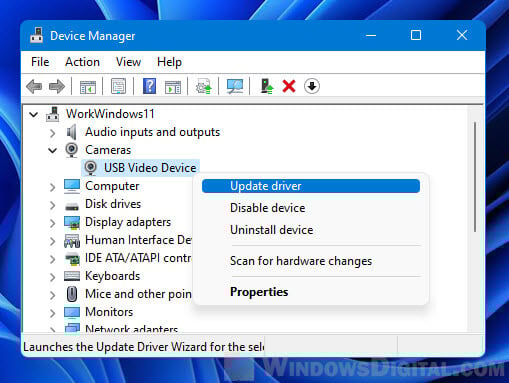
Task: Expand the IDE ATA/ATAPI controllers chevron
Action: [52, 259]
